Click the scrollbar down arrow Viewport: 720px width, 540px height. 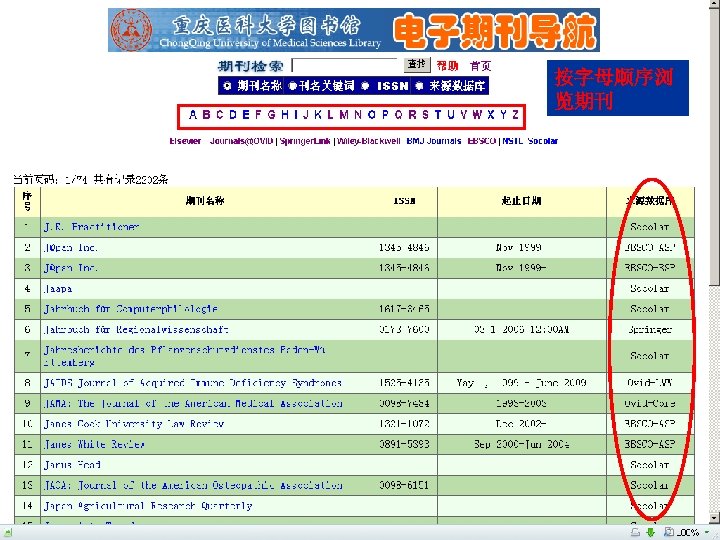tap(714, 518)
